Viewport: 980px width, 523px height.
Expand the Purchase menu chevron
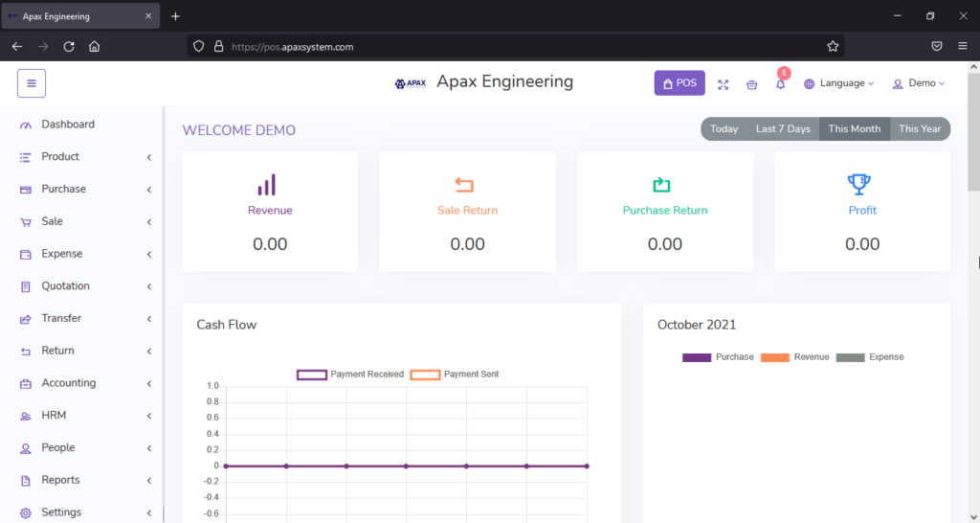point(149,190)
